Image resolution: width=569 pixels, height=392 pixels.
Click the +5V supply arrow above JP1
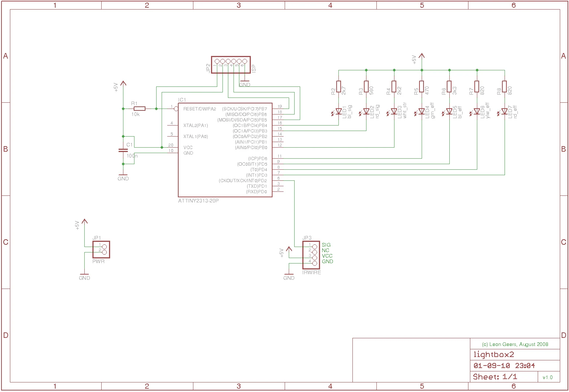85,222
